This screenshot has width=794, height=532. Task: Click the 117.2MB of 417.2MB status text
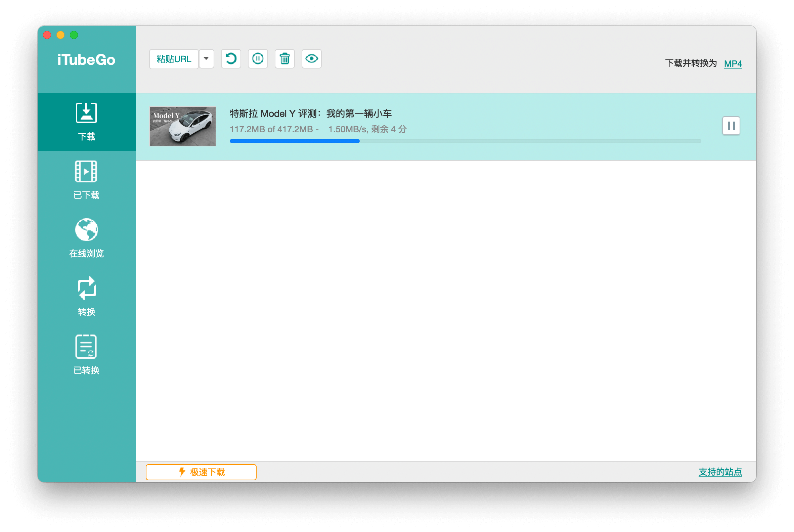coord(318,129)
